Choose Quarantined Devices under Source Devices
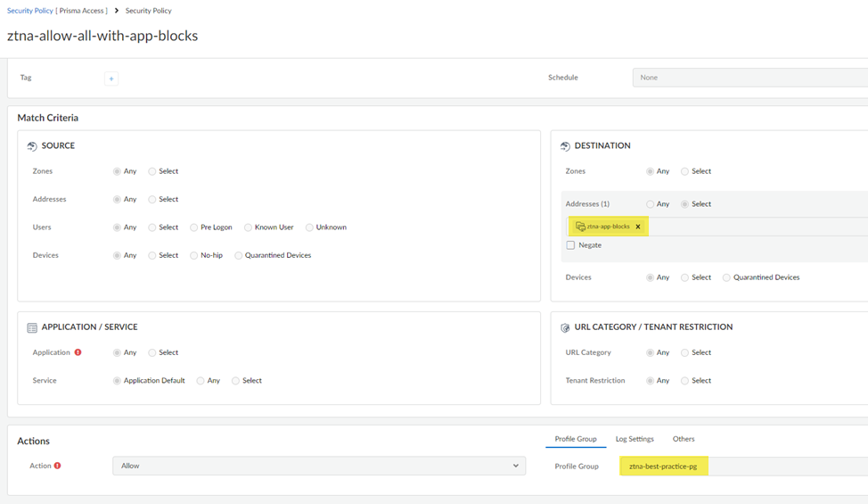This screenshot has width=868, height=504. tap(239, 256)
